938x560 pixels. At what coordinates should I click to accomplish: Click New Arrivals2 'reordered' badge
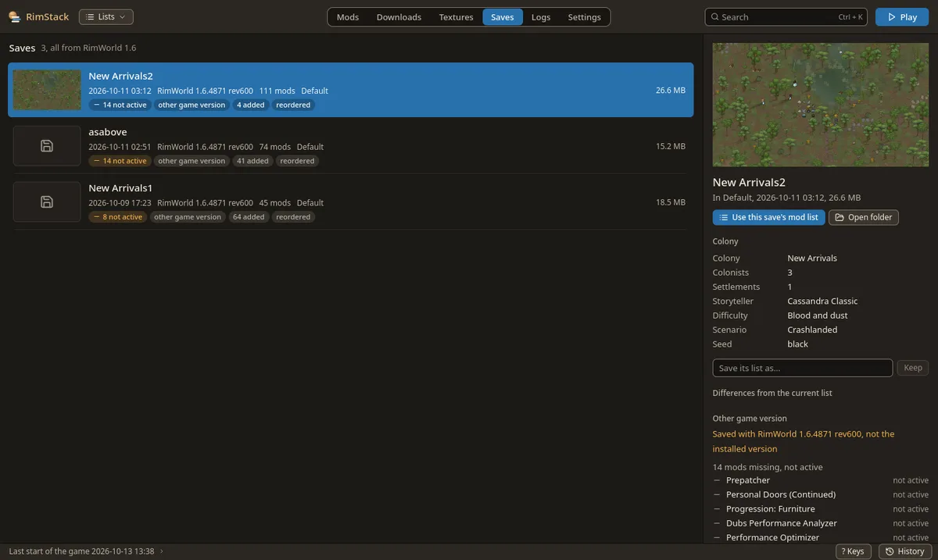(293, 105)
